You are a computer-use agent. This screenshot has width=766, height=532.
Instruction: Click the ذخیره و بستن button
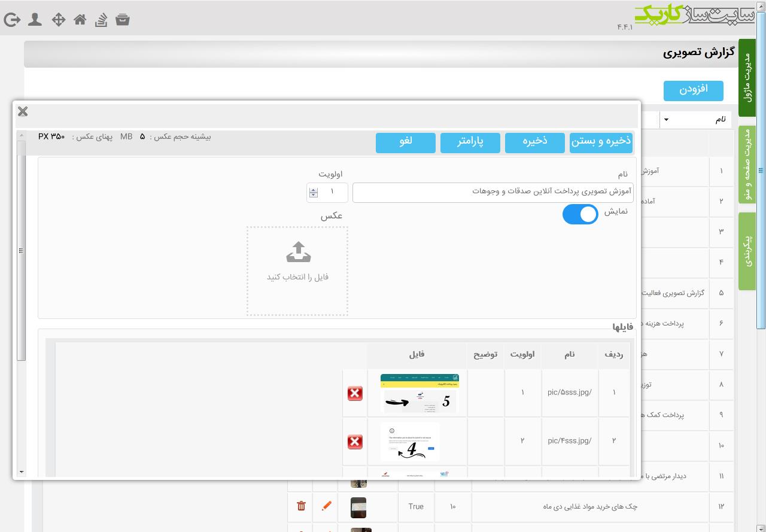click(x=601, y=142)
